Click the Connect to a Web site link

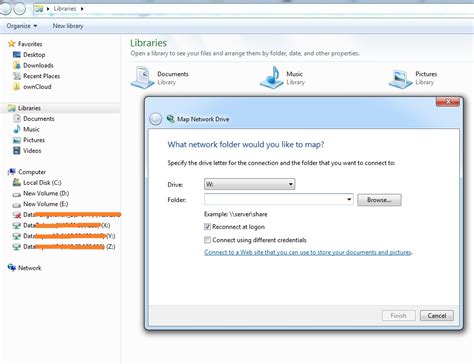pos(308,252)
